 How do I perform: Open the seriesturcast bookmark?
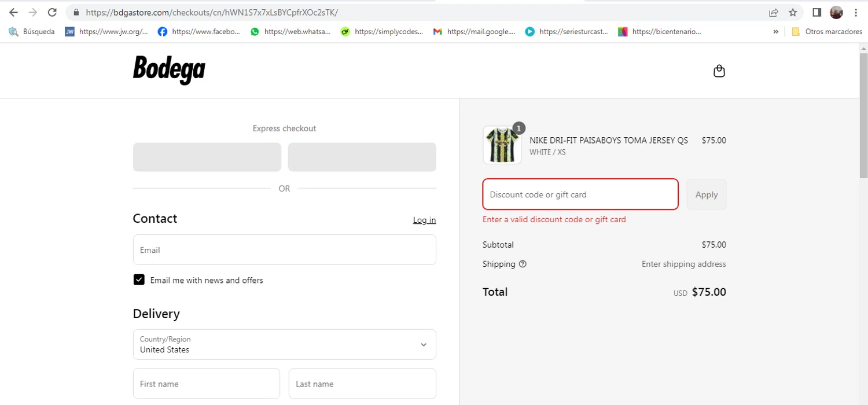[567, 32]
